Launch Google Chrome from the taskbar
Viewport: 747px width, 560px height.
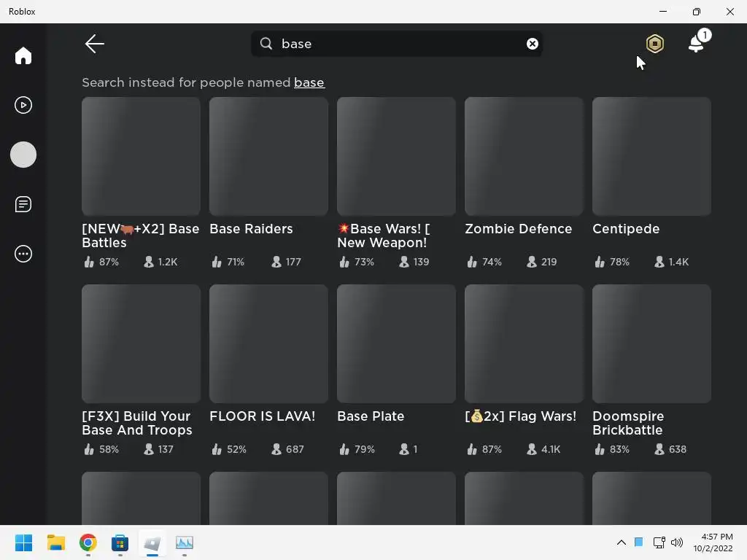88,542
